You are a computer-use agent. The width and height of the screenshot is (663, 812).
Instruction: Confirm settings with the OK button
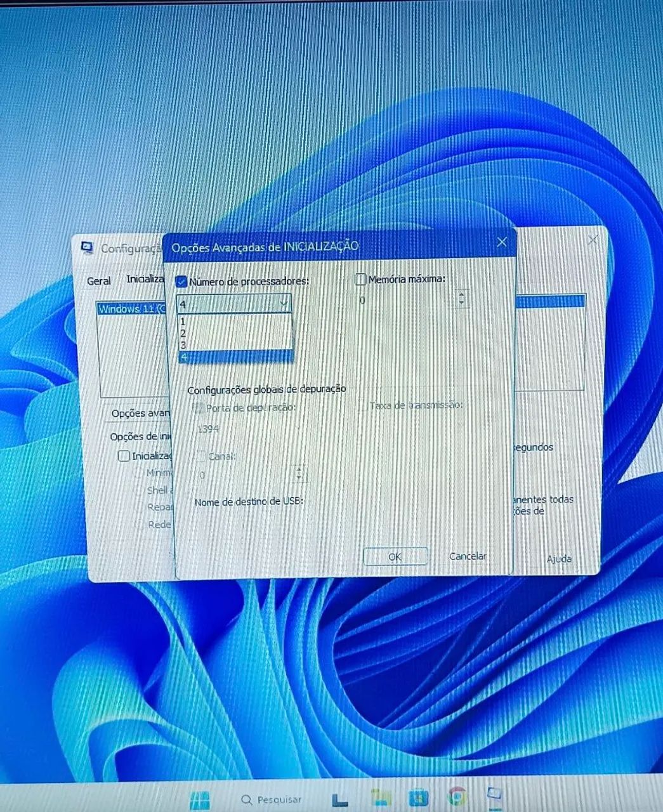pyautogui.click(x=395, y=556)
